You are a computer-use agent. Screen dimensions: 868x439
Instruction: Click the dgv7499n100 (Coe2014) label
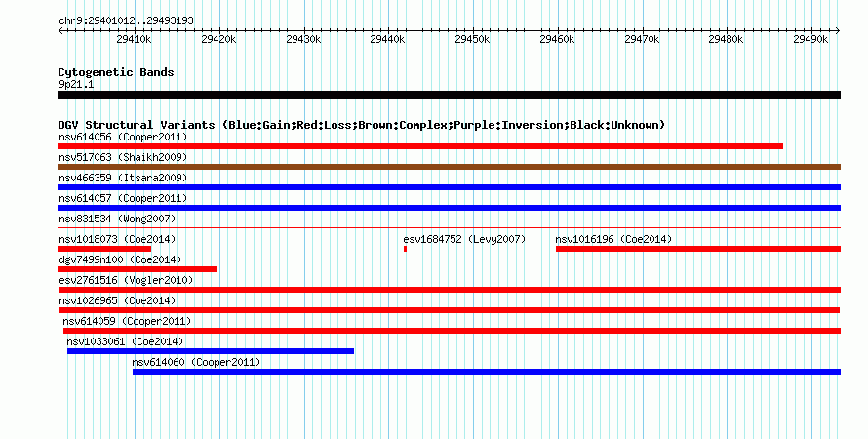[x=120, y=259]
